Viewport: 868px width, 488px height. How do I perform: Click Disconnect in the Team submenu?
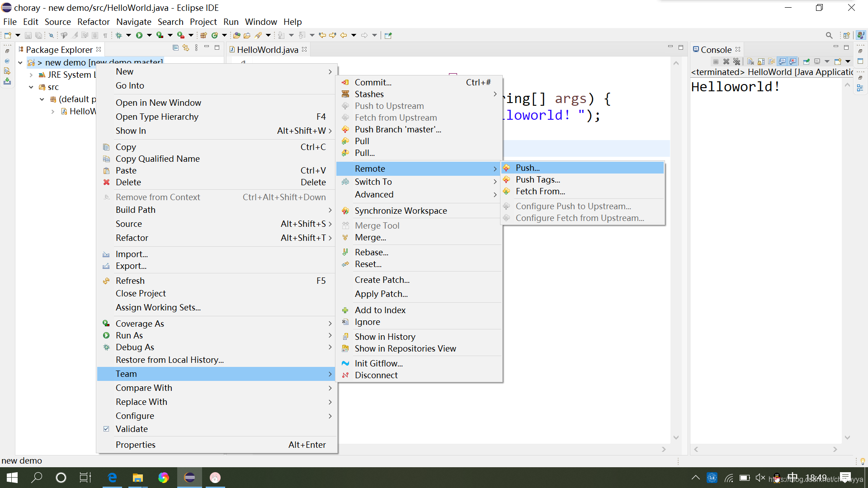click(419, 375)
